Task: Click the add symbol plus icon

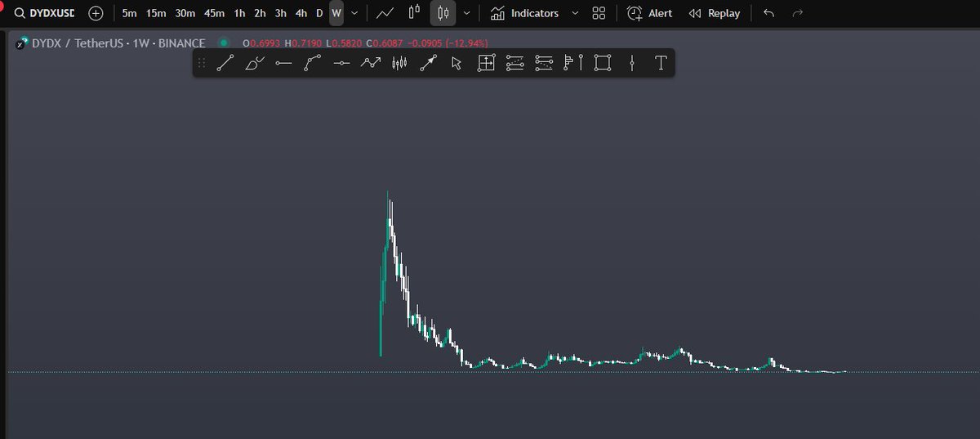Action: point(96,13)
